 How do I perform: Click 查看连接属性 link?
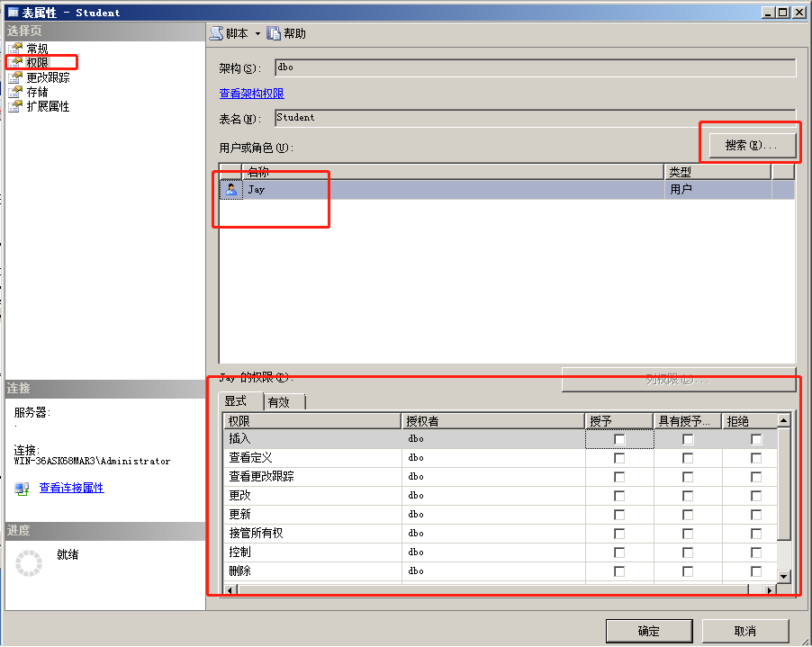click(71, 488)
